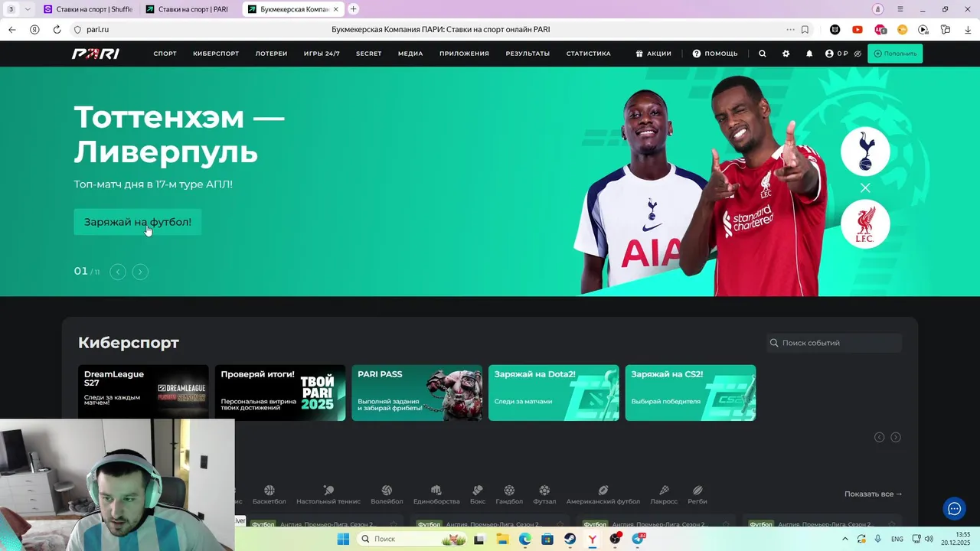
Task: Open the PARI PASS promo card
Action: tap(416, 393)
